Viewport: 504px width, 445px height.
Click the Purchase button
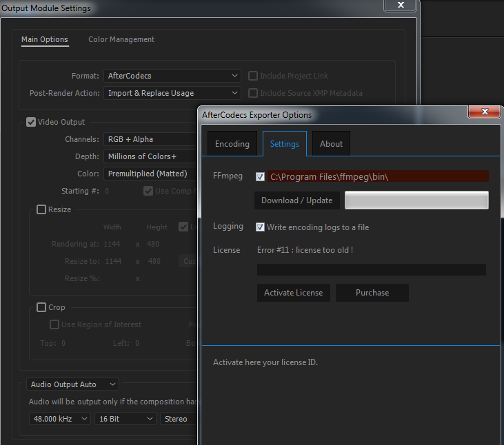(372, 293)
